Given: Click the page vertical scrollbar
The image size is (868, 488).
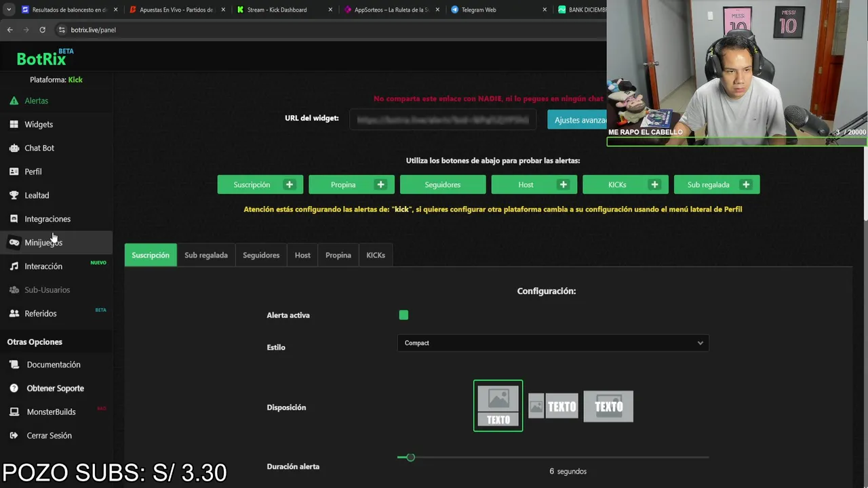Looking at the screenshot, I should tap(865, 183).
